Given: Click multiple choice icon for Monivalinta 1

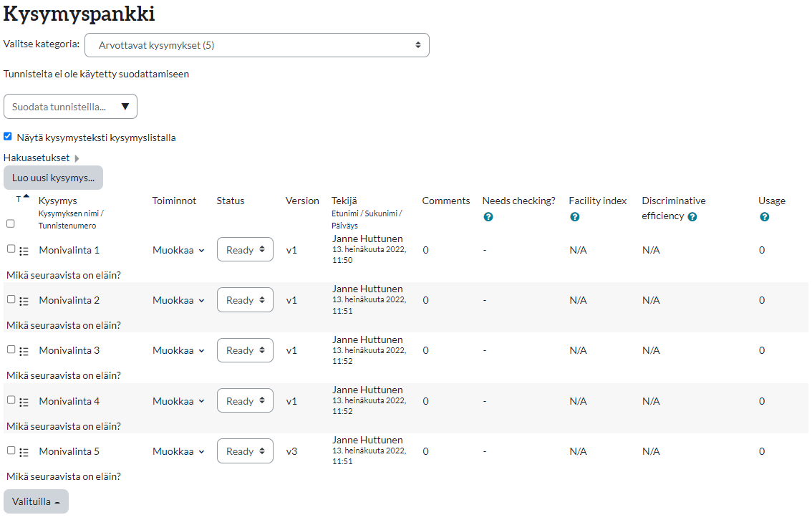Looking at the screenshot, I should coord(24,251).
